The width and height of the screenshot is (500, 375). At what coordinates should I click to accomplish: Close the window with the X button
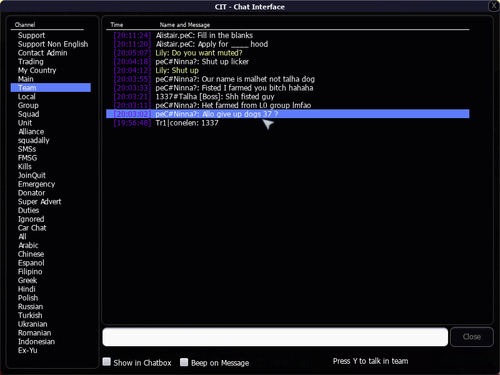coord(494,6)
